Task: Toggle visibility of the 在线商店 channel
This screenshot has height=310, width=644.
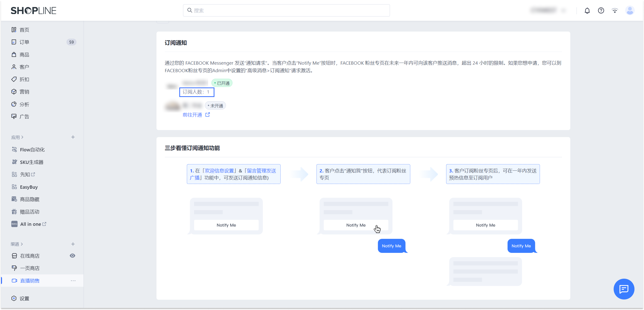Action: click(x=72, y=256)
